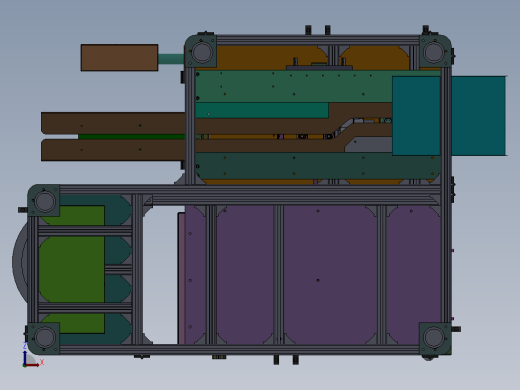Select the thin dark green strip between brown rails

pos(132,137)
